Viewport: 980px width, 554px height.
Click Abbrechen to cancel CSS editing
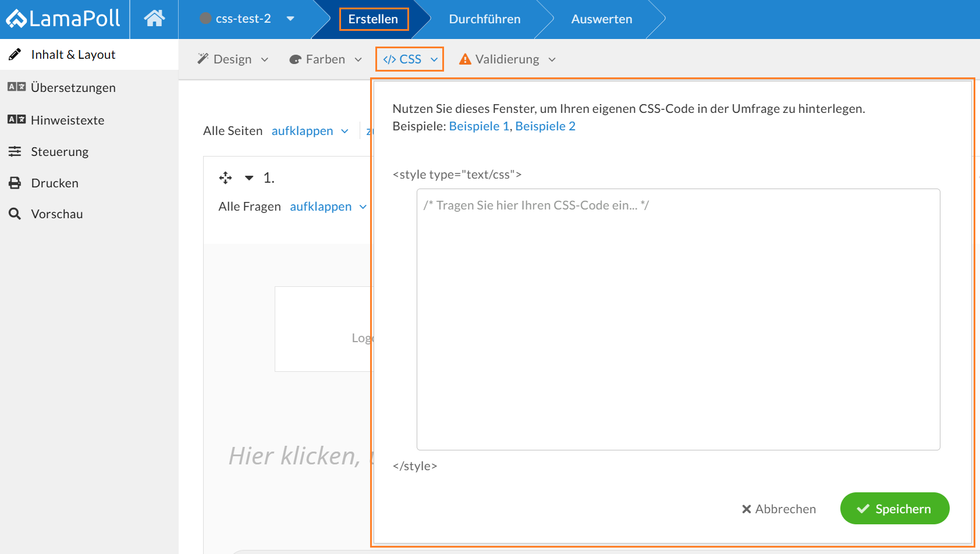pos(779,509)
